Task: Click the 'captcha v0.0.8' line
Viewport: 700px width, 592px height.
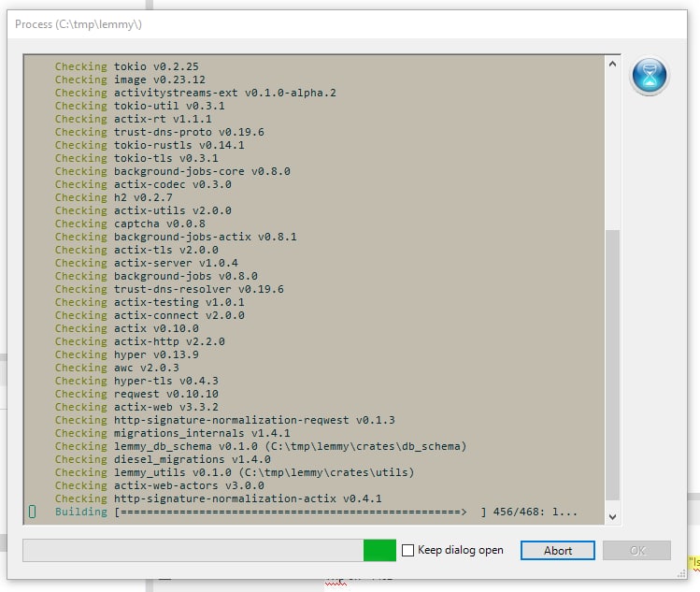Action: pos(130,224)
